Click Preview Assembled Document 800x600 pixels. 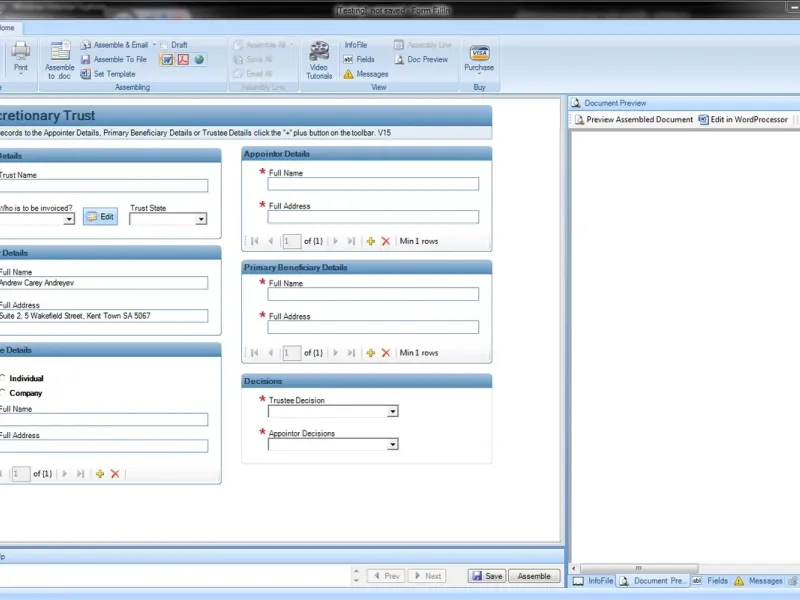(634, 119)
